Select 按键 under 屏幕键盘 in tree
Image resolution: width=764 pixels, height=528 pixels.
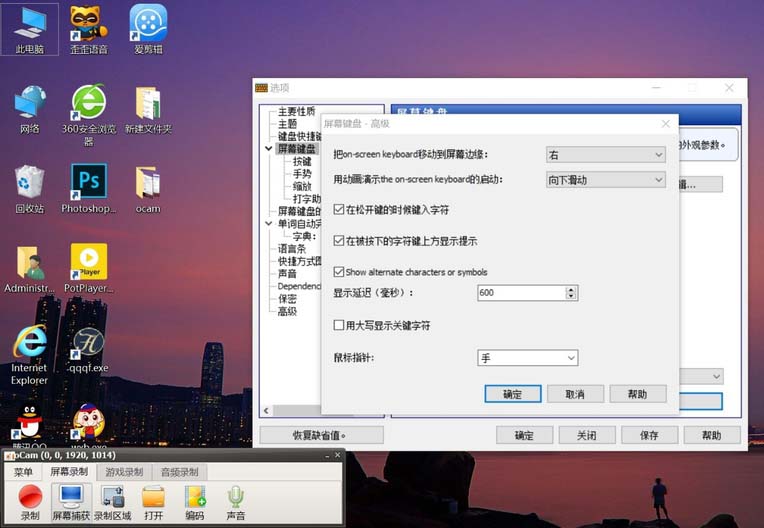pyautogui.click(x=302, y=161)
